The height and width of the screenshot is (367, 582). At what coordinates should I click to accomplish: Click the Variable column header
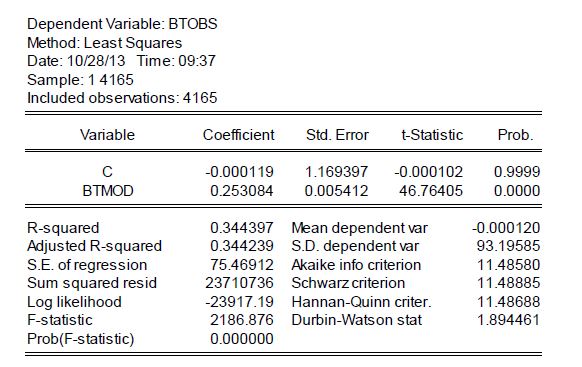107,135
